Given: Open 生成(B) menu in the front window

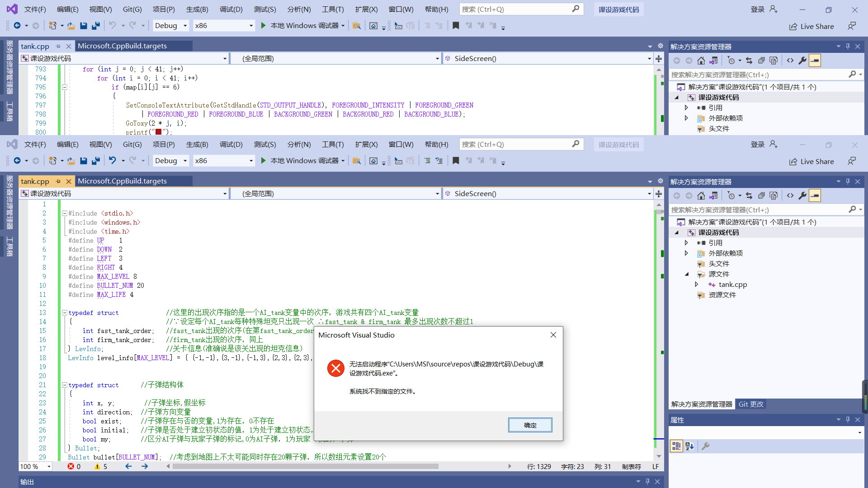Looking at the screenshot, I should 197,145.
